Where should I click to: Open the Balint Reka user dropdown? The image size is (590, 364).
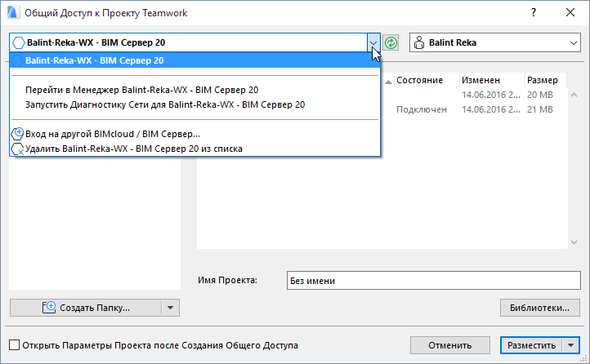(495, 42)
